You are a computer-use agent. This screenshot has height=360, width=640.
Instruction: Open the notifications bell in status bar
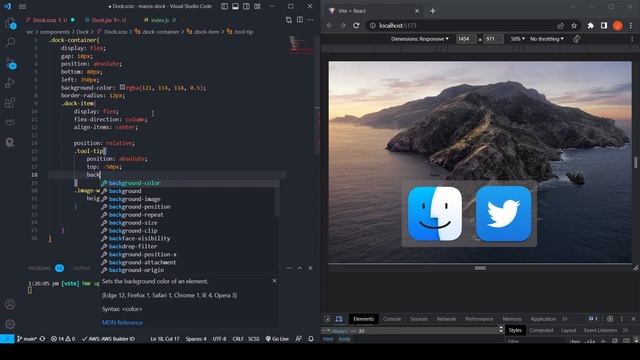click(311, 339)
